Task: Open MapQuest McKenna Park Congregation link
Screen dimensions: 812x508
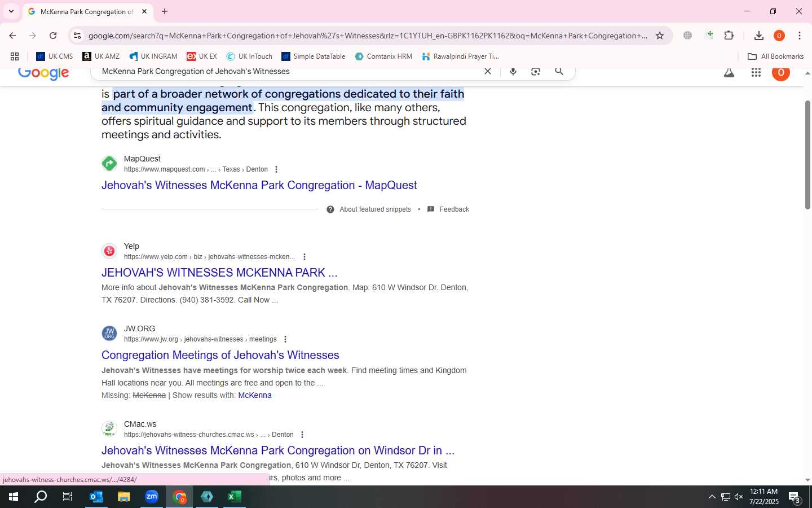Action: pyautogui.click(x=259, y=185)
